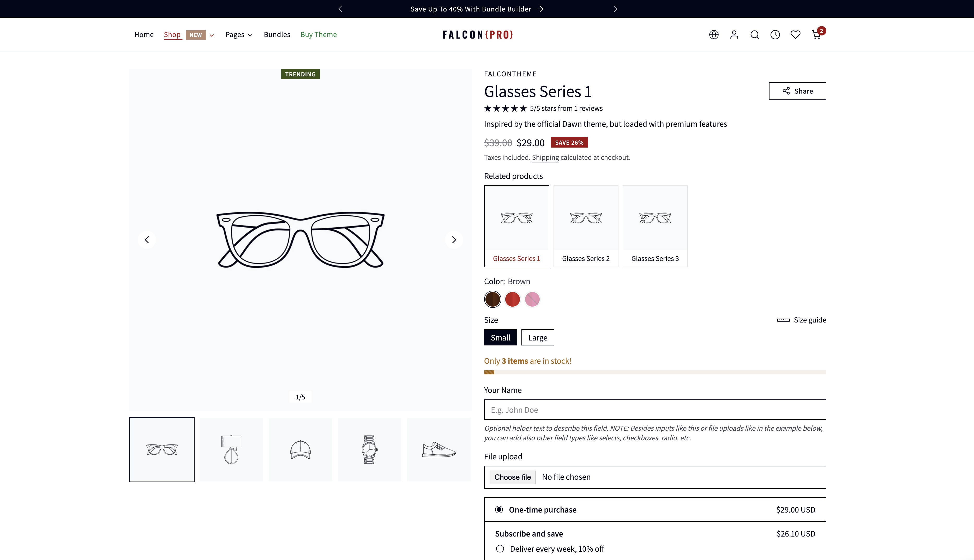The width and height of the screenshot is (974, 560).
Task: Pick the red color swatch
Action: (x=513, y=299)
